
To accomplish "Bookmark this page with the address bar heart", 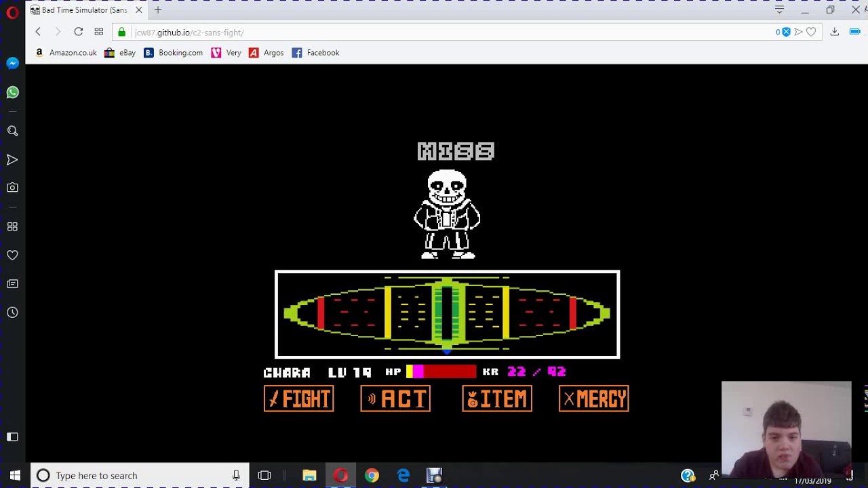I will tap(811, 32).
